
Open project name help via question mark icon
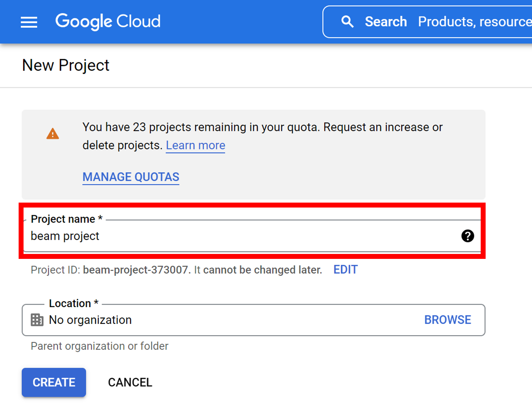click(x=468, y=236)
